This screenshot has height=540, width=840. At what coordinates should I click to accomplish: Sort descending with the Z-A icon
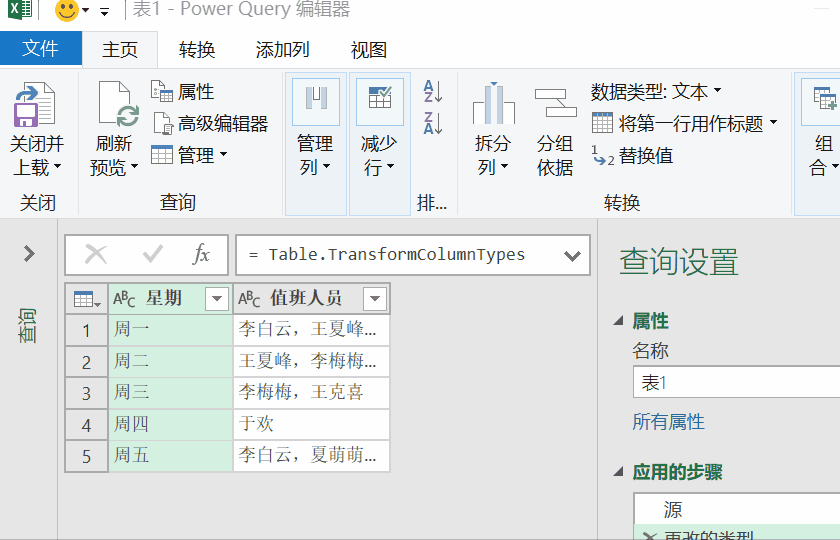coord(433,123)
